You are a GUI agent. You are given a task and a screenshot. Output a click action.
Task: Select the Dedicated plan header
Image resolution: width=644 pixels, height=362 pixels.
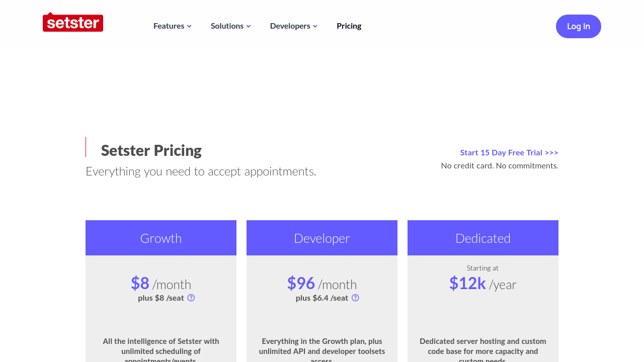[483, 238]
